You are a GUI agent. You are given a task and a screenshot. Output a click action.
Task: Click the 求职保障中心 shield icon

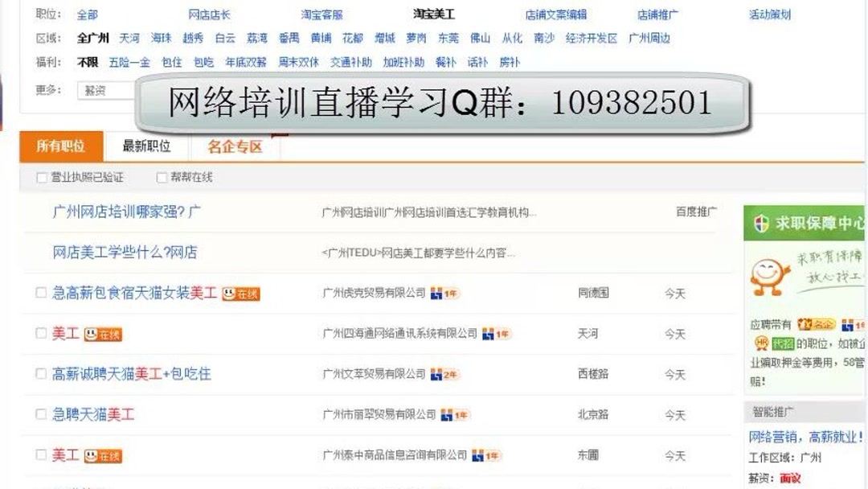click(759, 224)
